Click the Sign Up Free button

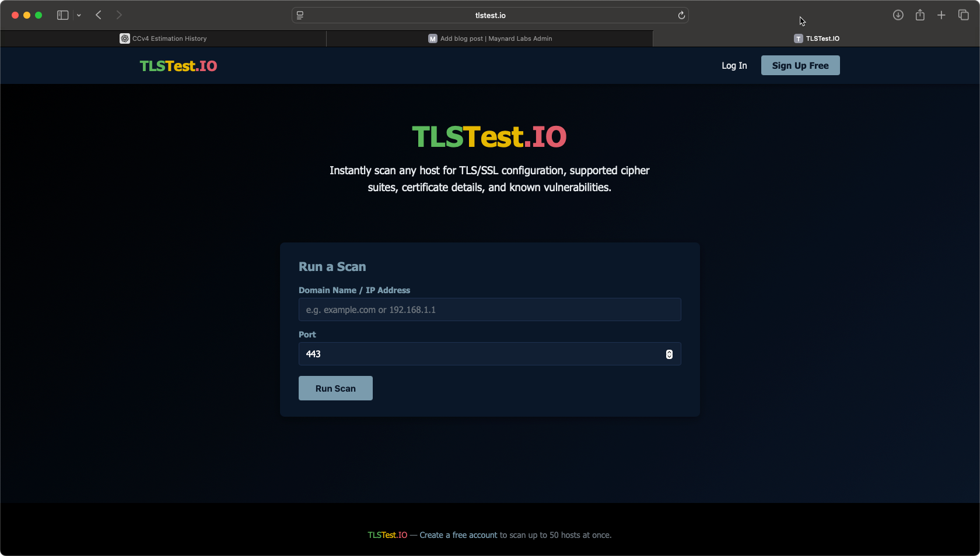click(x=800, y=65)
